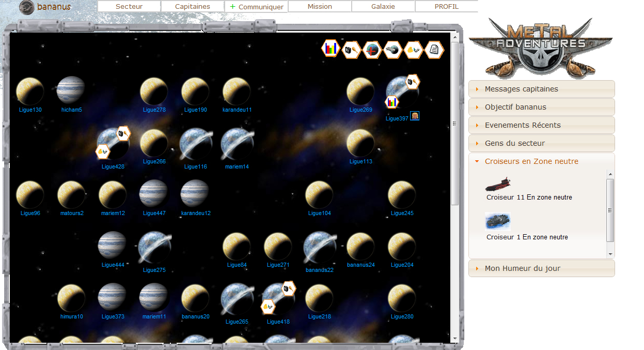Open the document notes hexagon icon

434,50
